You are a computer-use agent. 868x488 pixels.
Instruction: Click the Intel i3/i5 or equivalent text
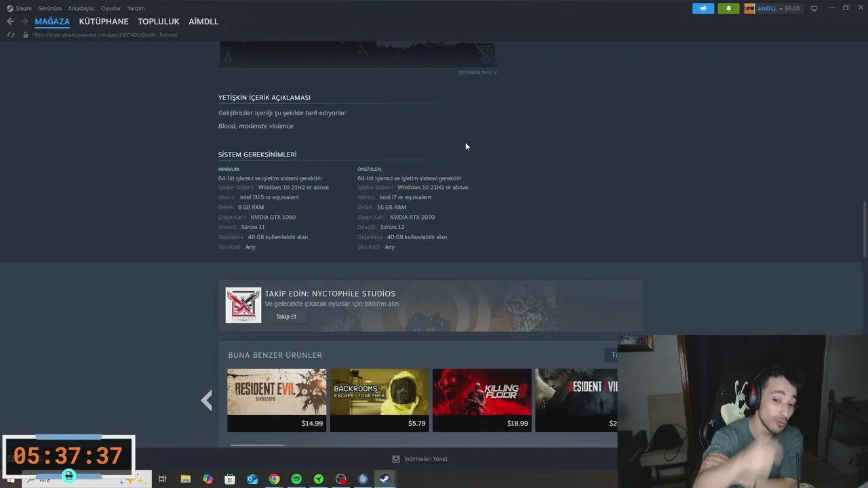(269, 197)
